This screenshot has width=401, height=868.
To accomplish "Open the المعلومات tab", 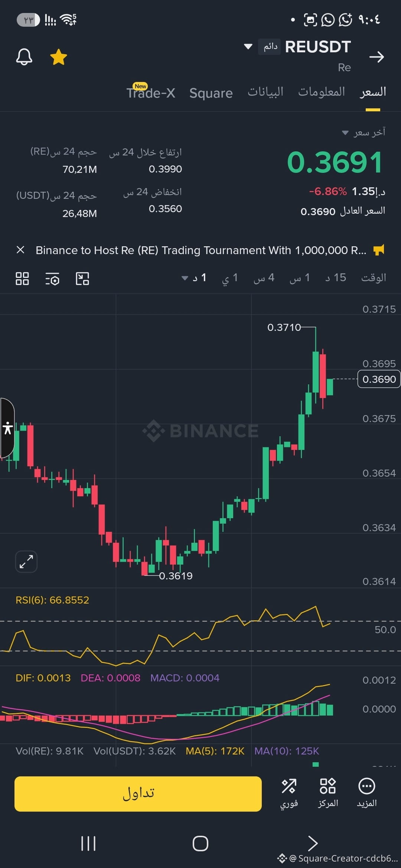I will tap(322, 92).
